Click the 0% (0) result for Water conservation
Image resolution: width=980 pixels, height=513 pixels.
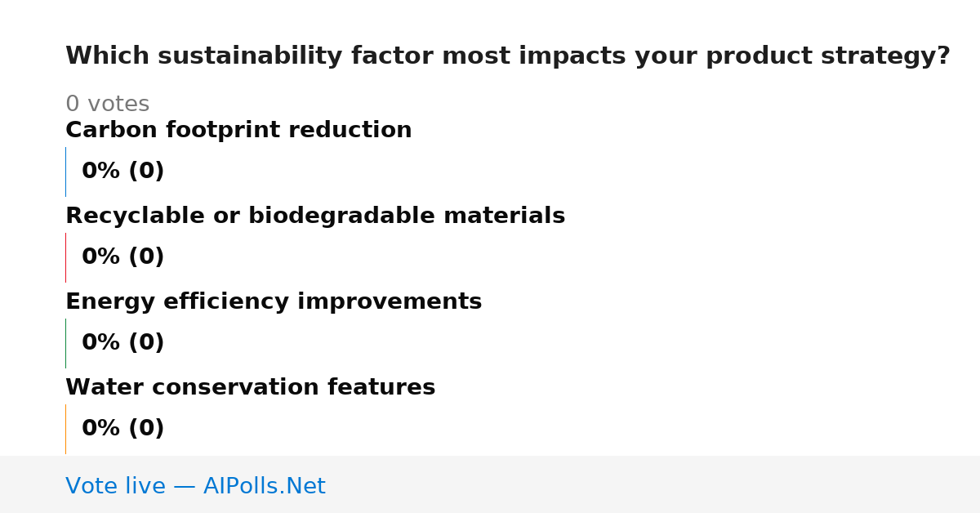pos(123,429)
